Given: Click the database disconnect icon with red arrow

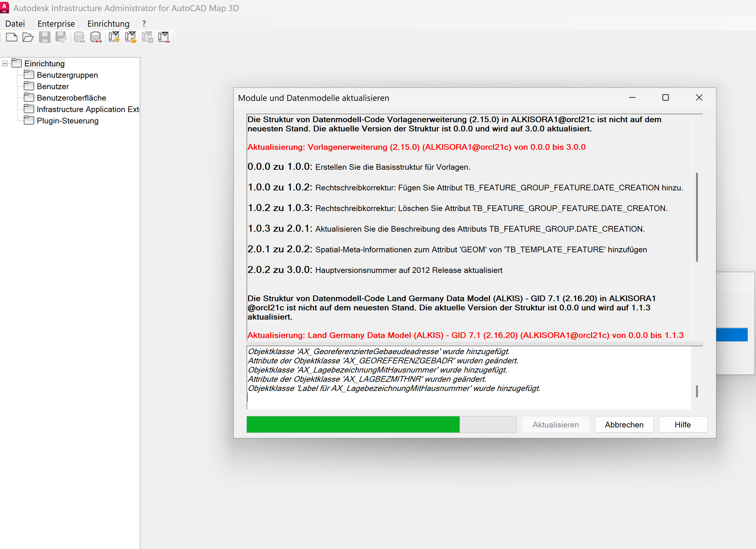Looking at the screenshot, I should [x=96, y=37].
